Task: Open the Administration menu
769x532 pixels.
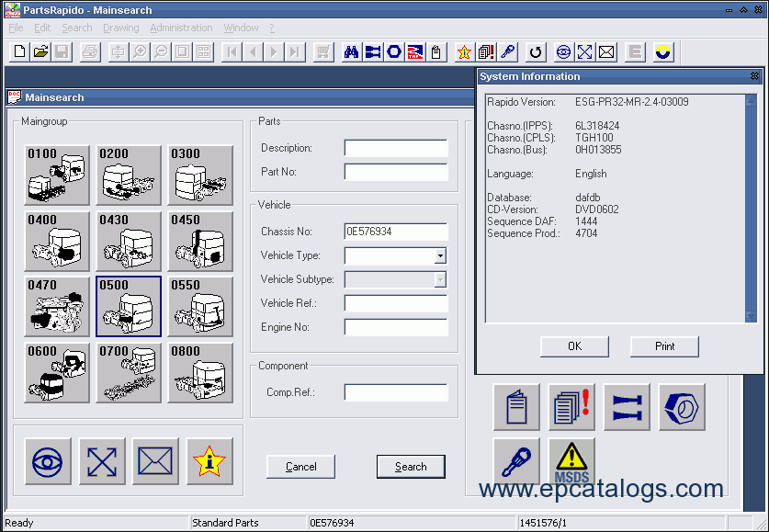Action: tap(182, 28)
